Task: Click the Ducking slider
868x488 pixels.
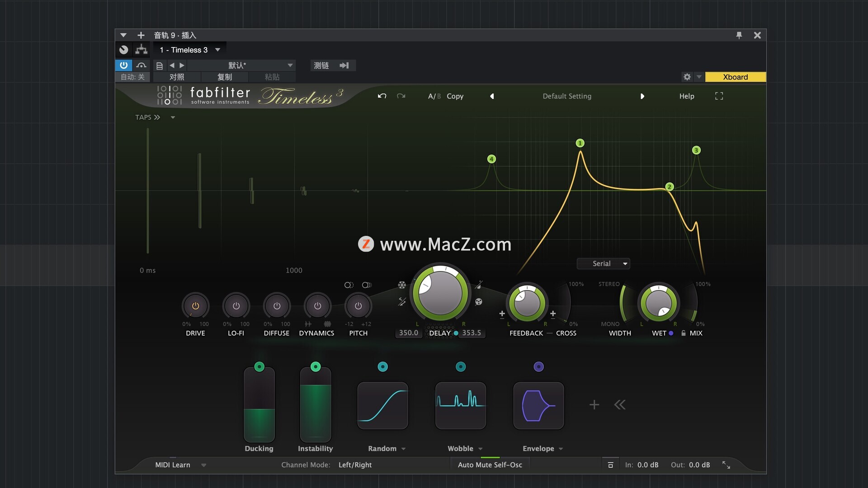Action: click(259, 404)
